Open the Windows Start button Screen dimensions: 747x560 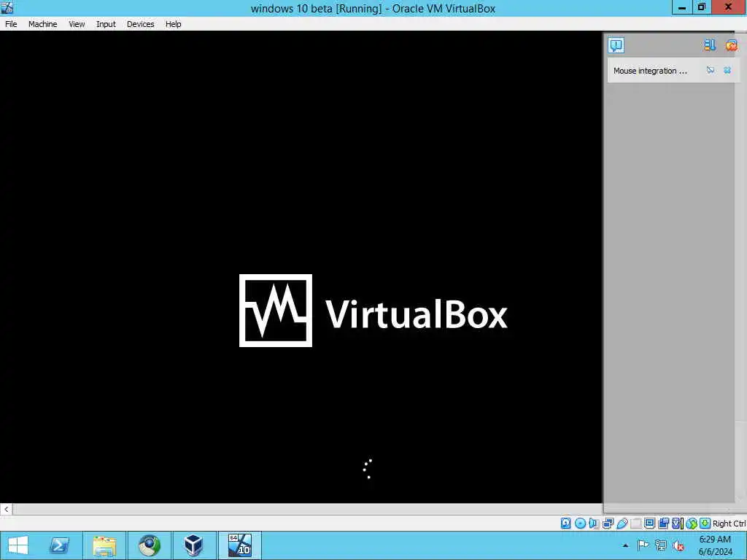pyautogui.click(x=18, y=545)
